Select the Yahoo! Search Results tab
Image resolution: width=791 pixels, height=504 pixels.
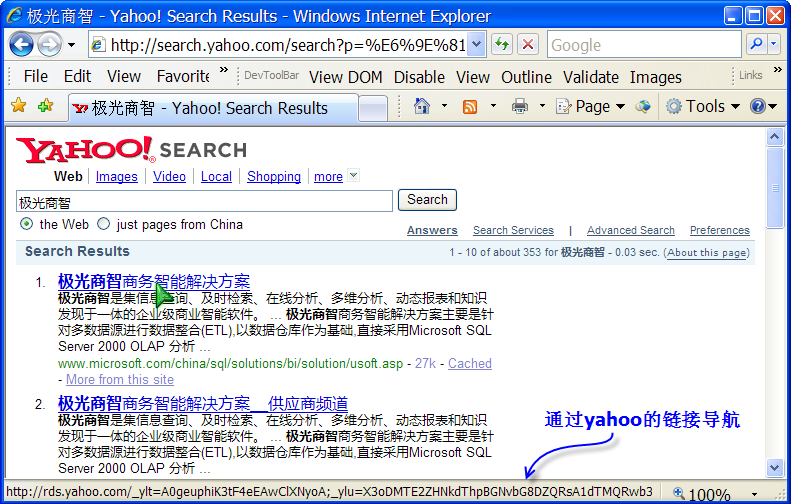coord(213,108)
